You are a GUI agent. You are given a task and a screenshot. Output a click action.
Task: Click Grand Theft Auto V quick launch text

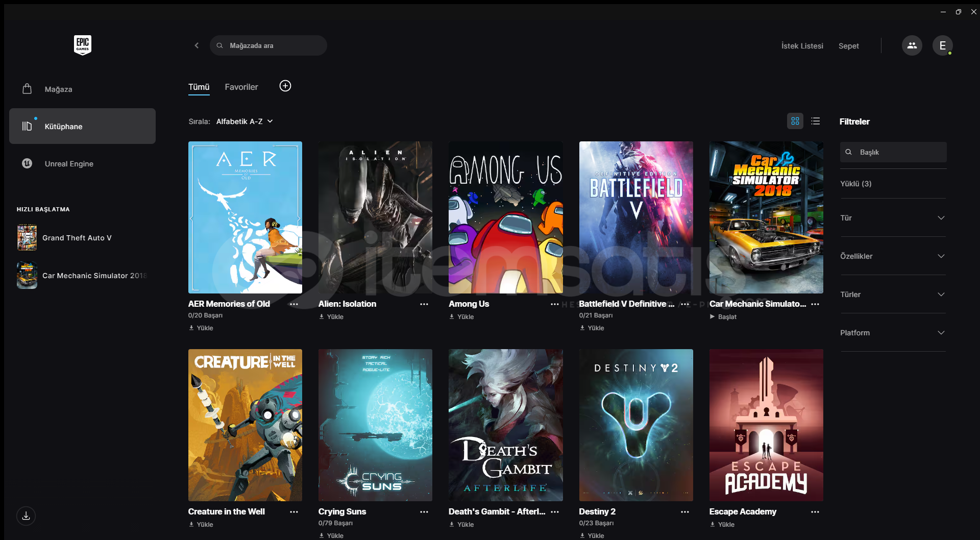pos(77,238)
